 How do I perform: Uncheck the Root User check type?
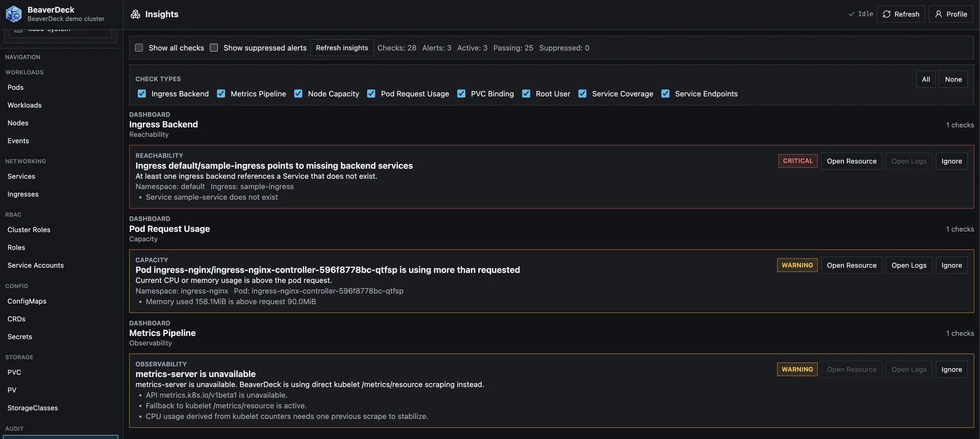526,94
